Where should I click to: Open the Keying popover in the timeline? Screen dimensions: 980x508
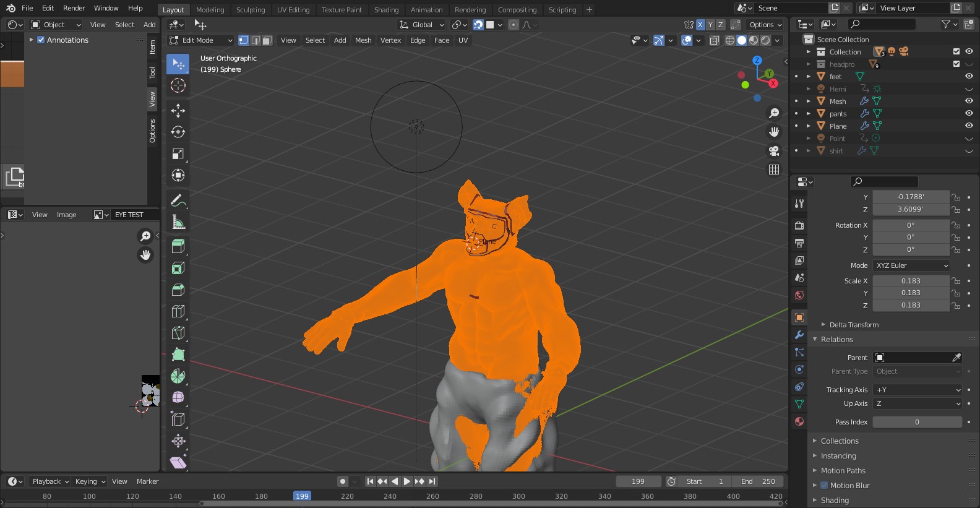tap(90, 481)
